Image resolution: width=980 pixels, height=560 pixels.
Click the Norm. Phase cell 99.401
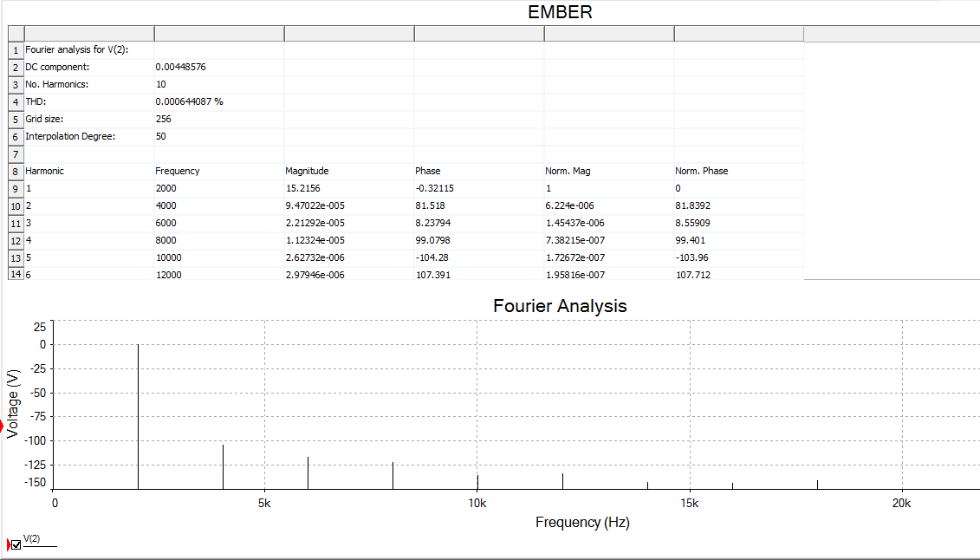point(739,240)
